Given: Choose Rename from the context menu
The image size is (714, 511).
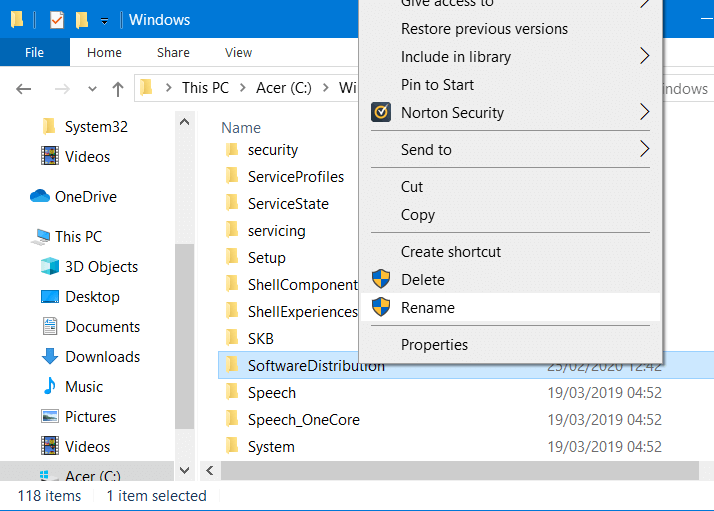Looking at the screenshot, I should point(428,308).
